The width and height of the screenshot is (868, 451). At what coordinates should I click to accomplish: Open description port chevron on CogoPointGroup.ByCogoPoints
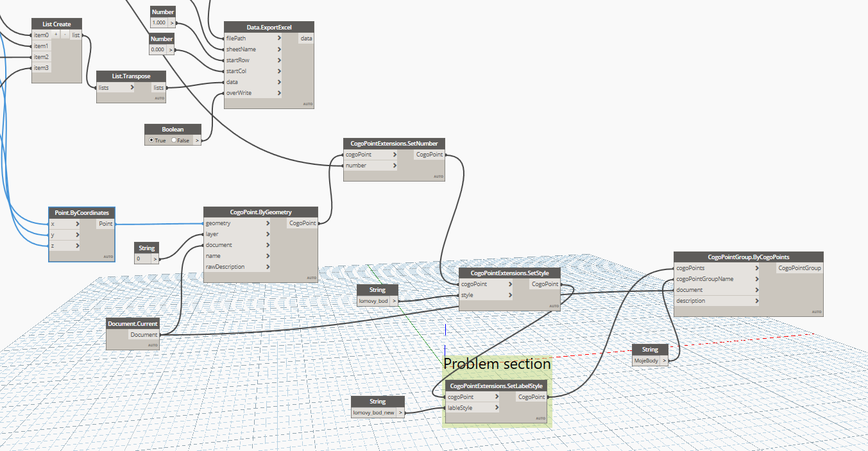click(x=757, y=300)
